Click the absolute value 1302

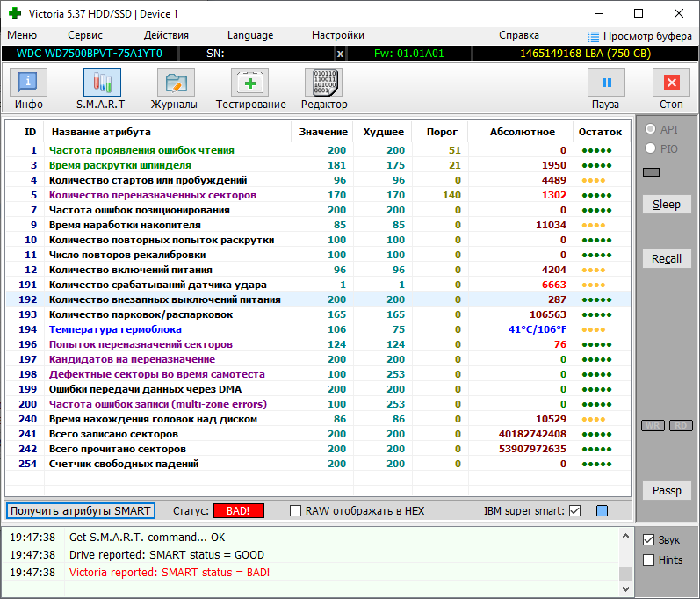click(x=553, y=195)
